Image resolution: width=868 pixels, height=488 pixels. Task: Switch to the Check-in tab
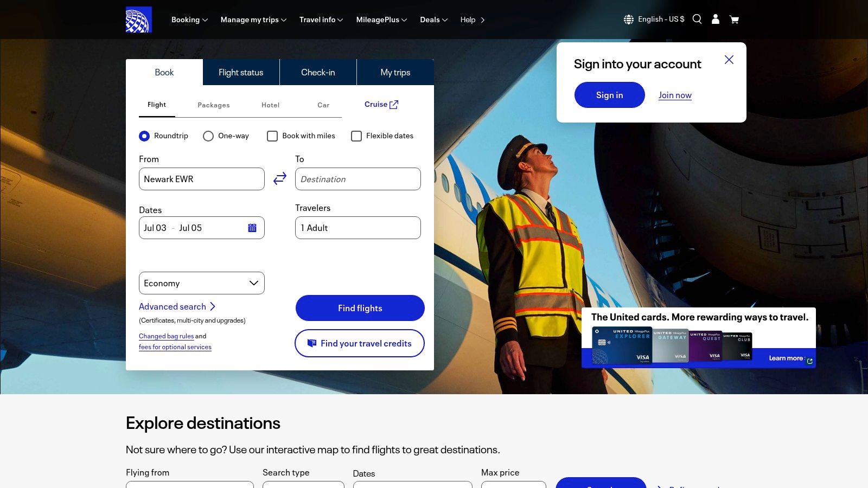pos(318,72)
